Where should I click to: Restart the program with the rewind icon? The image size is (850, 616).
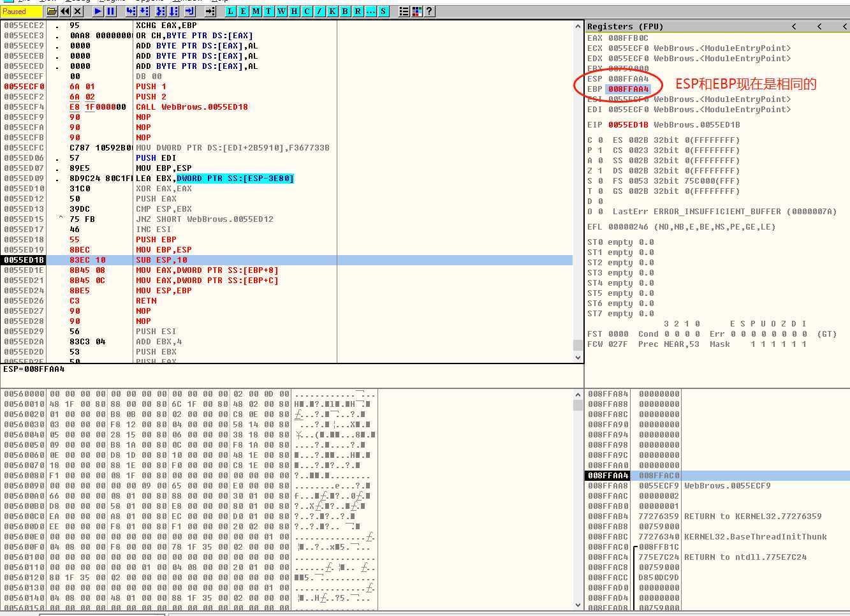pyautogui.click(x=65, y=11)
